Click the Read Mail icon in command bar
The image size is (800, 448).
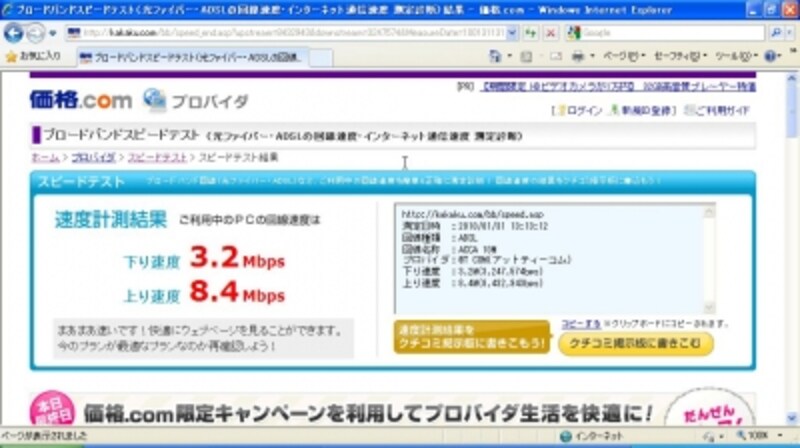click(556, 56)
